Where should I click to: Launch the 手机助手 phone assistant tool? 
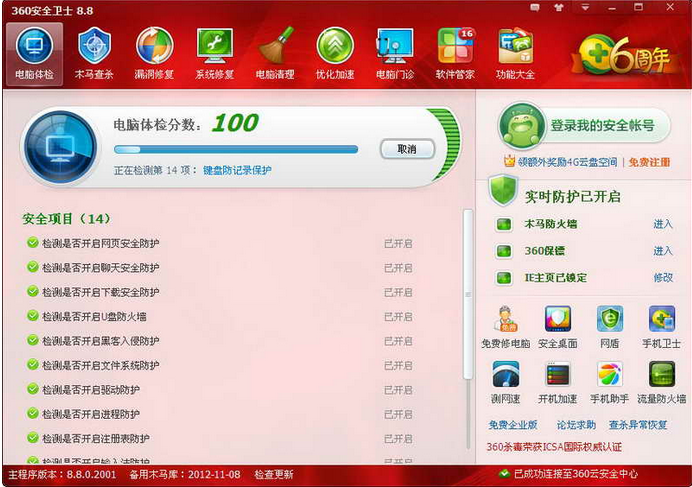coord(610,382)
